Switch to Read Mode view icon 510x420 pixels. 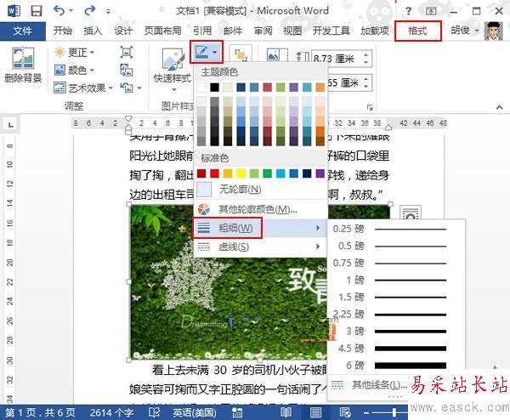286,412
